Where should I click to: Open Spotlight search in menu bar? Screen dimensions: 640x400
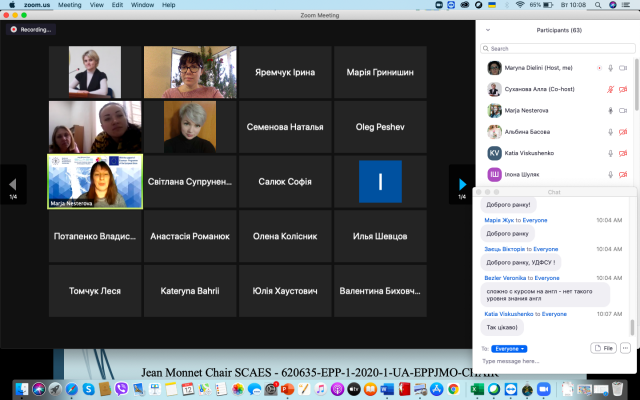click(598, 5)
